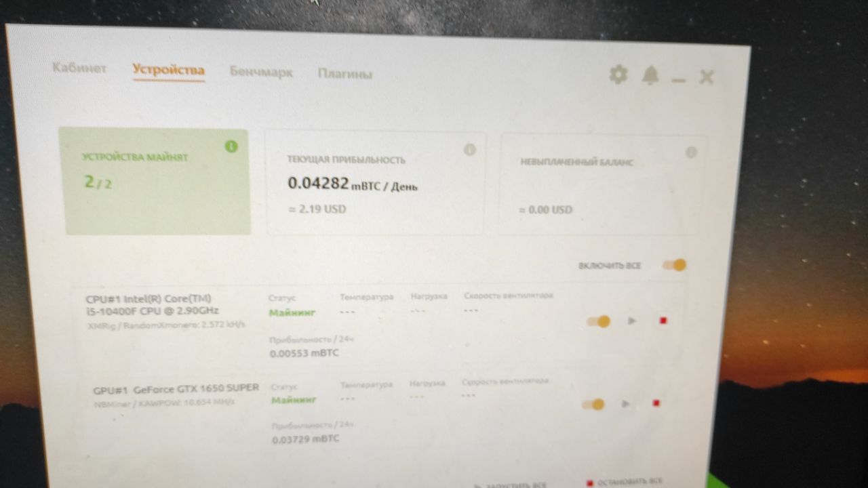
Task: Toggle the GPU#1 GeForce GTX device switch
Action: click(593, 405)
